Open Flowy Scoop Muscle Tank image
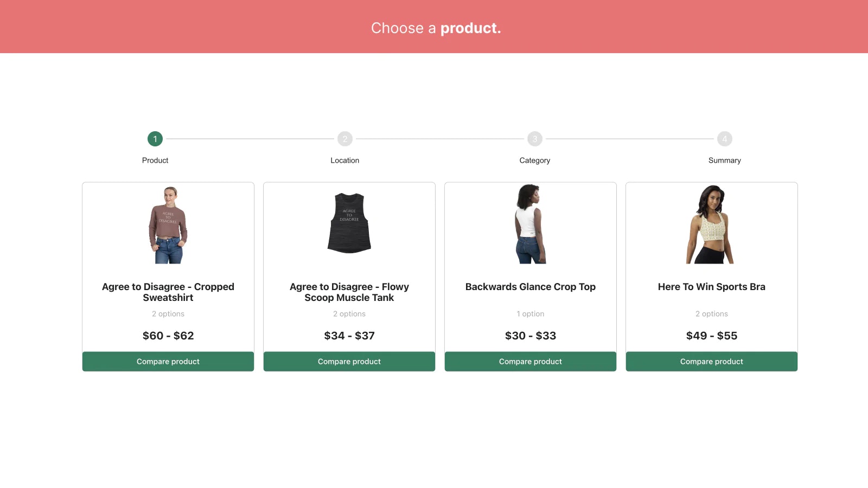868x488 pixels. (349, 223)
